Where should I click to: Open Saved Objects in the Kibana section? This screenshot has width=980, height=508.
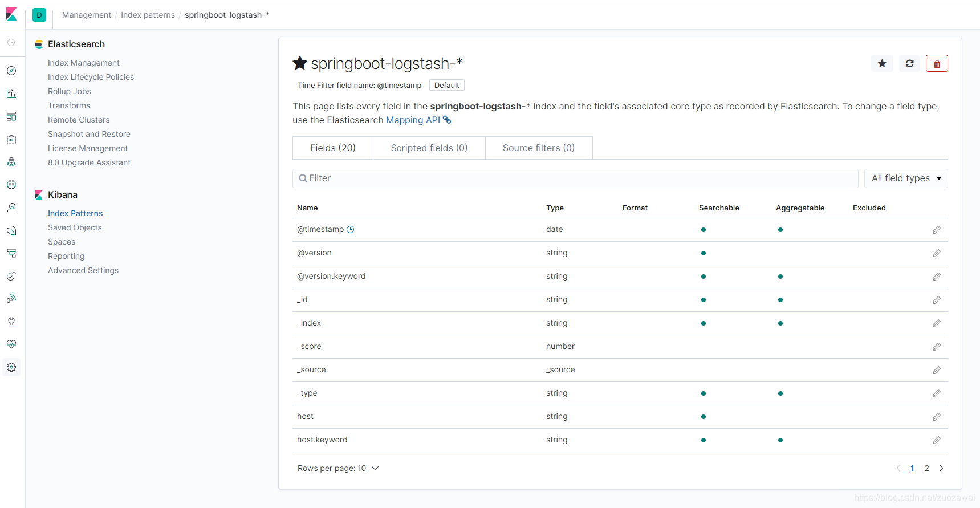point(75,227)
